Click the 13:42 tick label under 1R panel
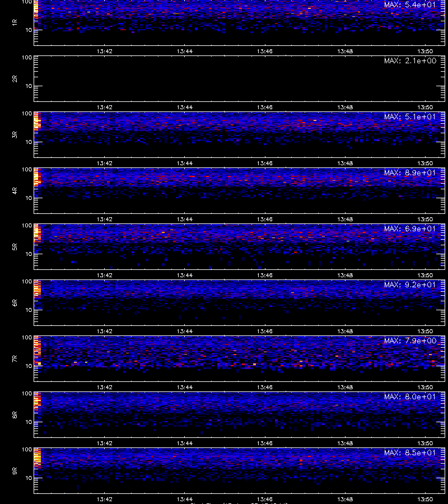 pyautogui.click(x=105, y=51)
